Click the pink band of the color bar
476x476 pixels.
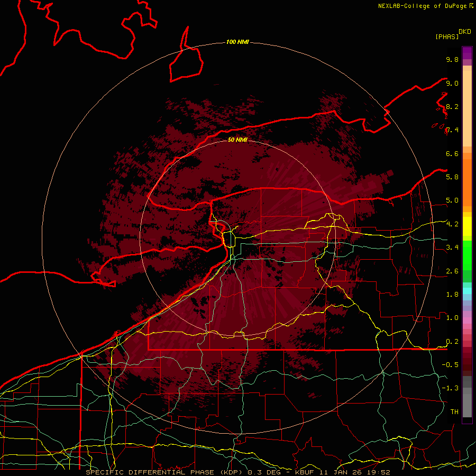tap(467, 321)
